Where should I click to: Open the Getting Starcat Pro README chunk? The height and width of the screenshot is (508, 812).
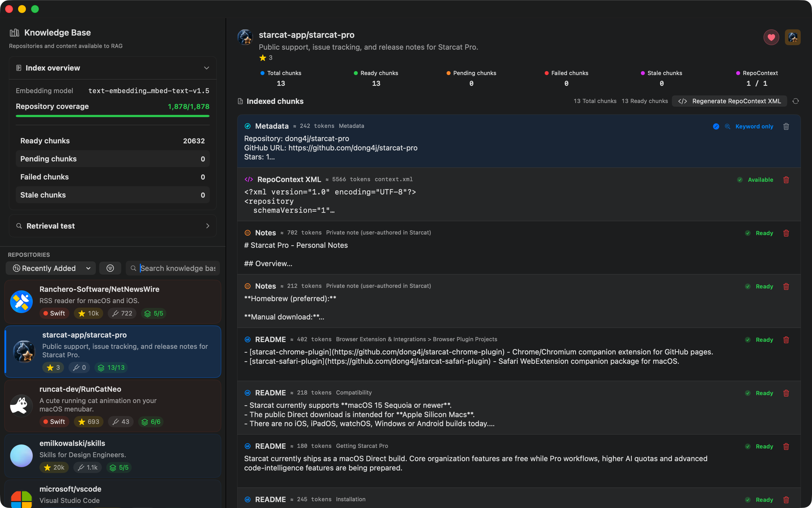point(519,461)
